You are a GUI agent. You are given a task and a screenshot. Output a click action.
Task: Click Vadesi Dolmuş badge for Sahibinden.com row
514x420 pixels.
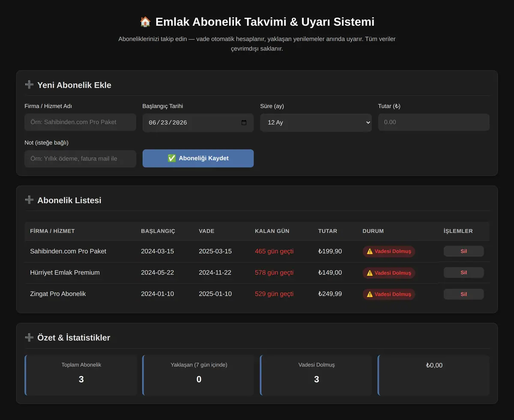[x=388, y=251]
